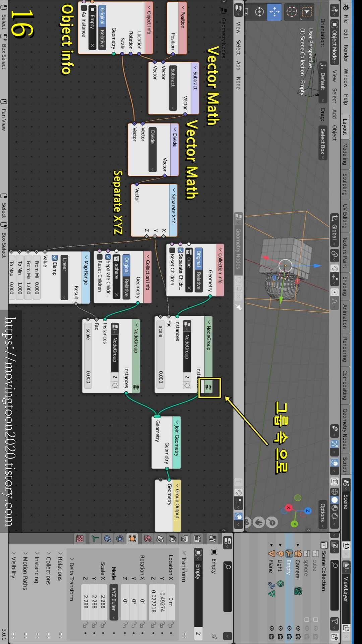
Task: Clear the Empty object in Object Info
Action: point(93,45)
